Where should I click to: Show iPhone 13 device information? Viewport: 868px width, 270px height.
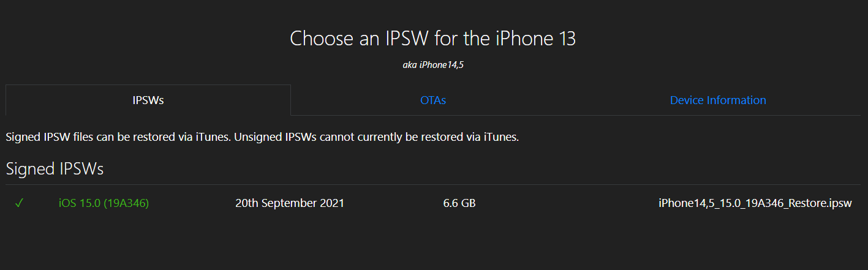click(718, 100)
